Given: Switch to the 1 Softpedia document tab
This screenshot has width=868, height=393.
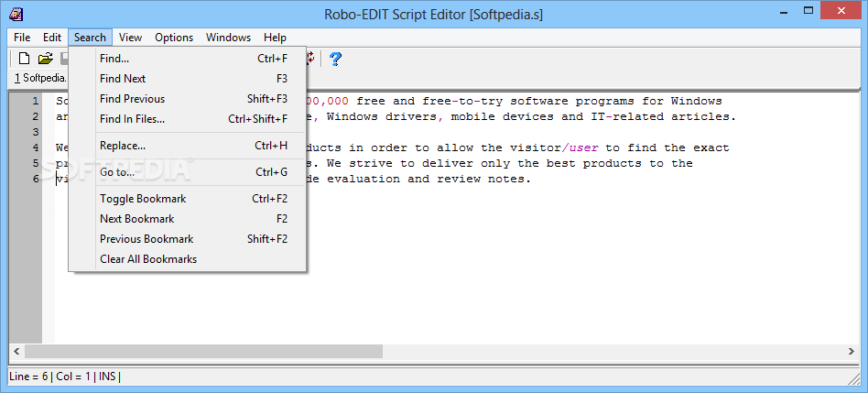Looking at the screenshot, I should pos(40,78).
